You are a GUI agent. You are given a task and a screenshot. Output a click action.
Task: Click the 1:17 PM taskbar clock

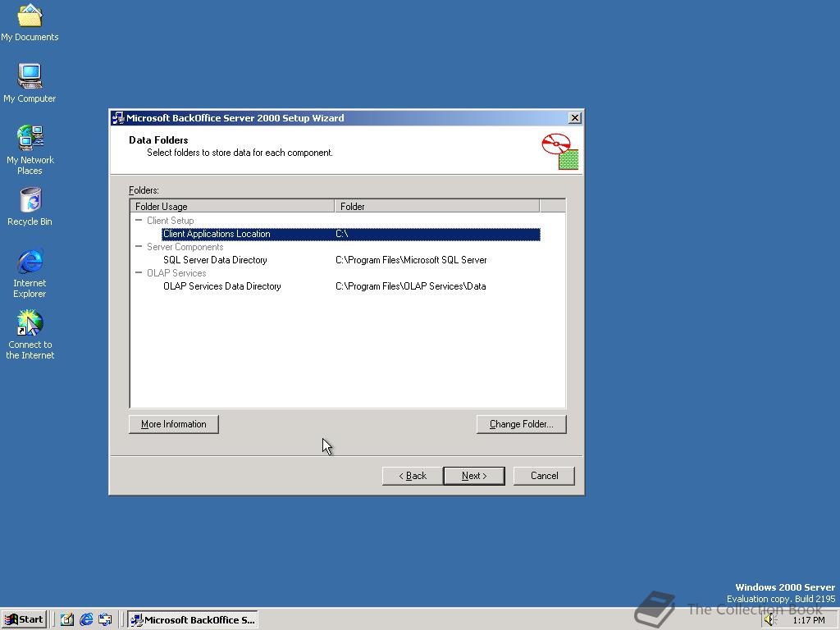coord(809,620)
